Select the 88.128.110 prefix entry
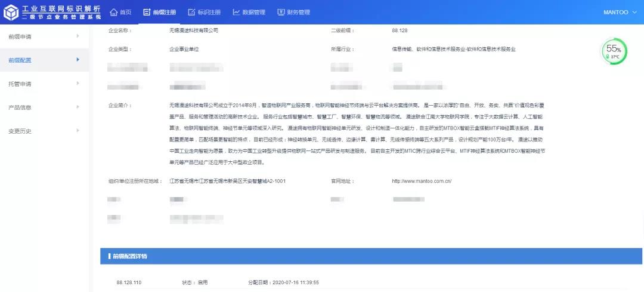Viewport: 644px width, 292px height. [129, 282]
